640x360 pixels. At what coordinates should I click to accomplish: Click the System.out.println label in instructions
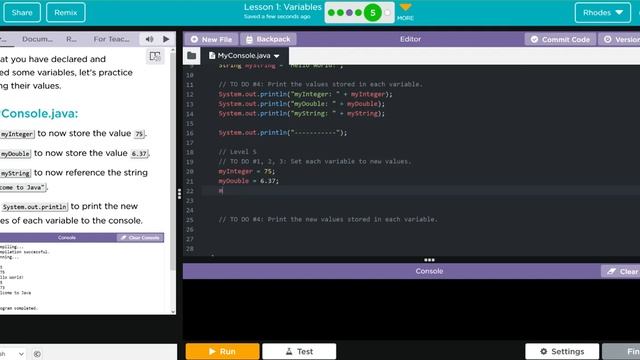[34, 207]
